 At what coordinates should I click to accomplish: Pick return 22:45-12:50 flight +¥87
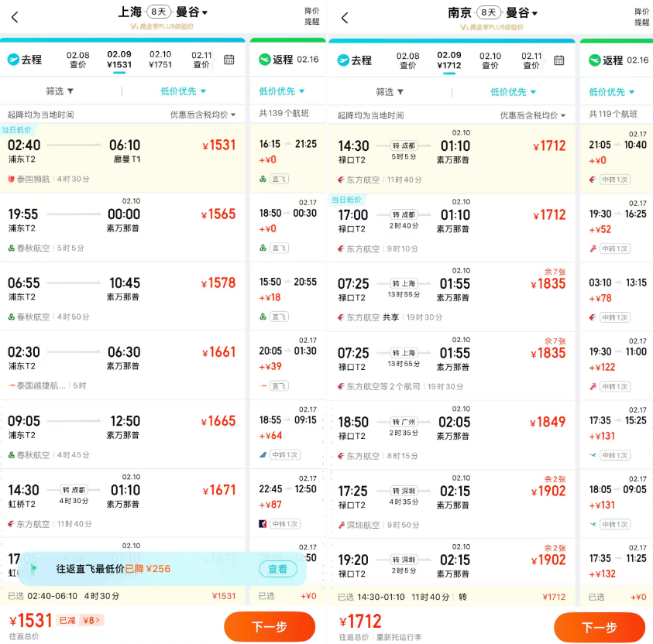pos(288,503)
